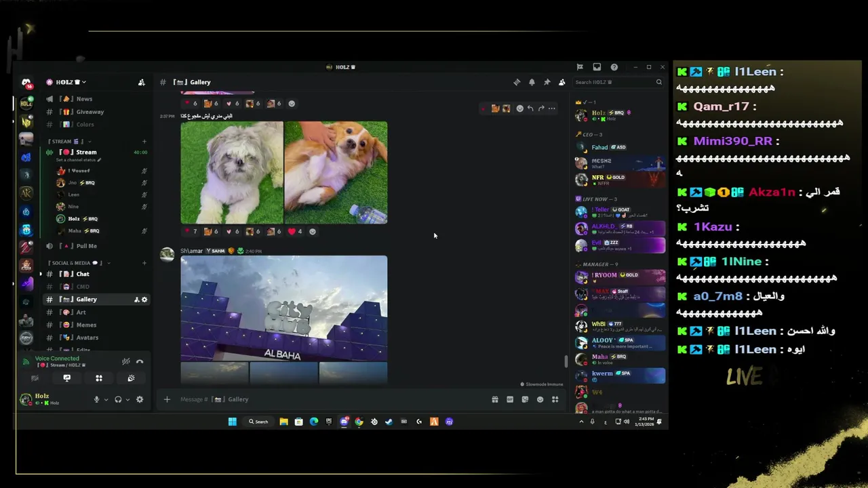Open emoji picker in message bar
This screenshot has width=868, height=488.
[x=540, y=399]
